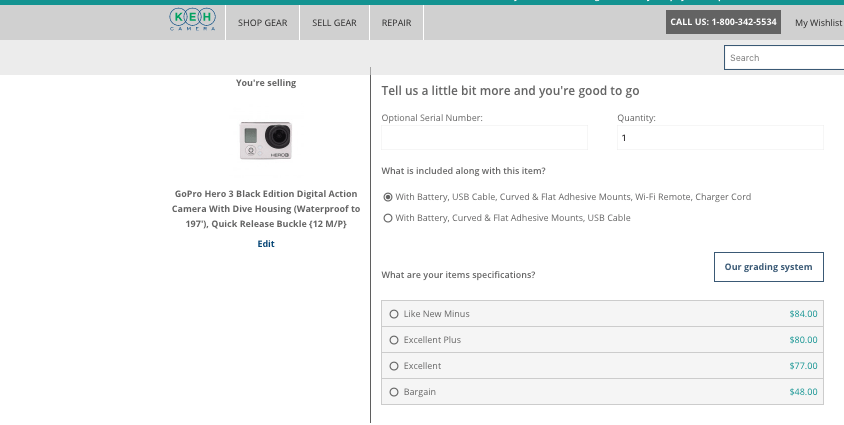Open the REPAIR menu
This screenshot has width=844, height=425.
[396, 23]
